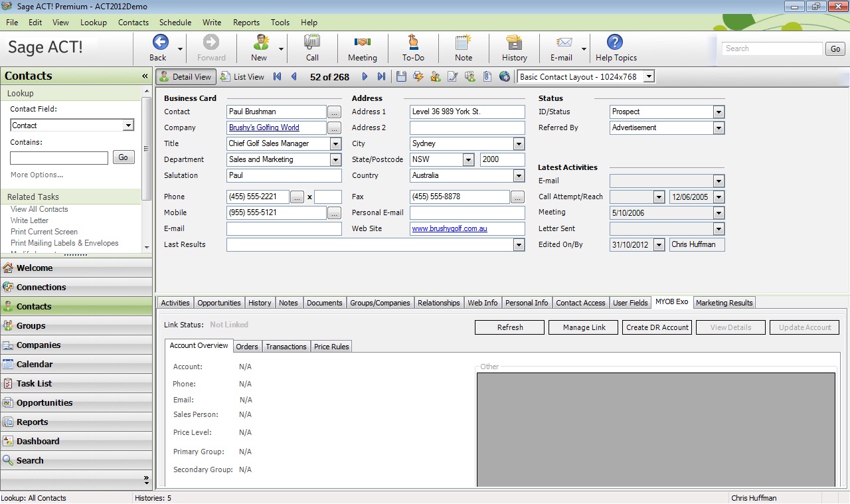Go to the previous contact record
Image resolution: width=850 pixels, height=504 pixels.
pyautogui.click(x=294, y=77)
